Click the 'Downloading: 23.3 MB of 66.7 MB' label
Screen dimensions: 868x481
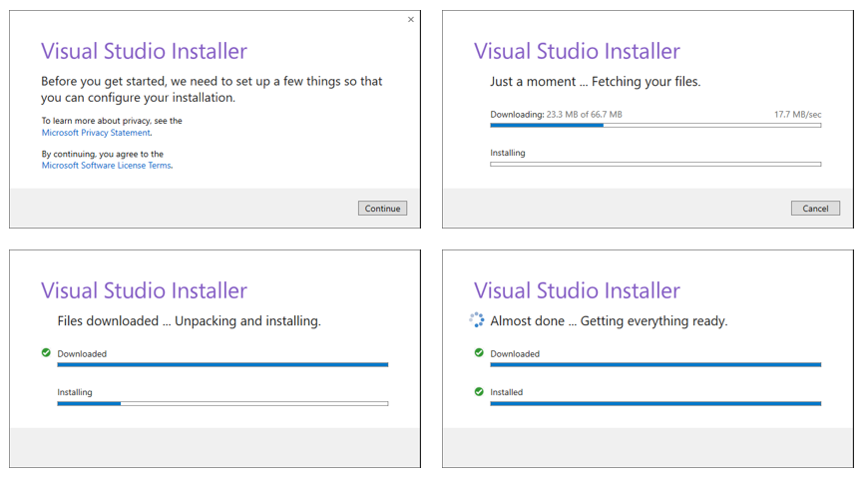556,115
